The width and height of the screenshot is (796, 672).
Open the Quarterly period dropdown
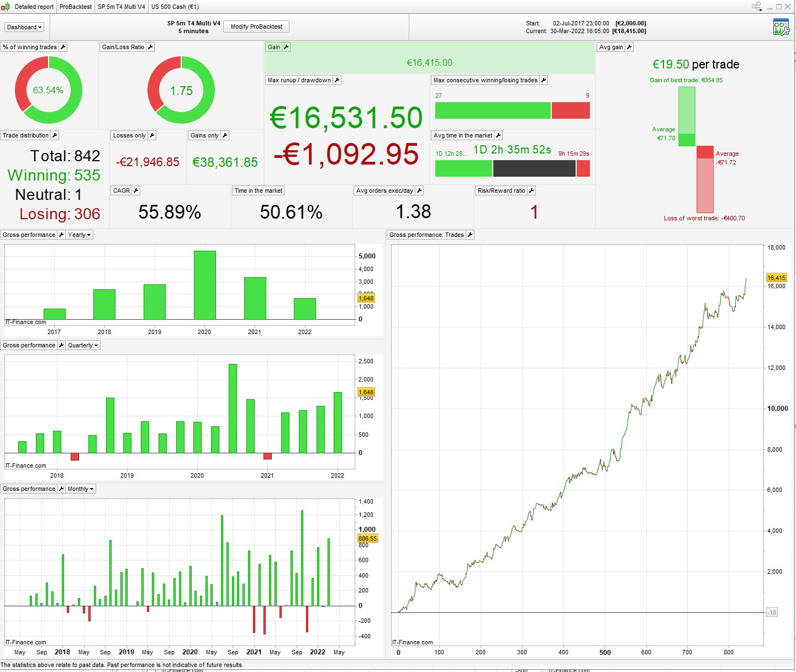click(83, 345)
